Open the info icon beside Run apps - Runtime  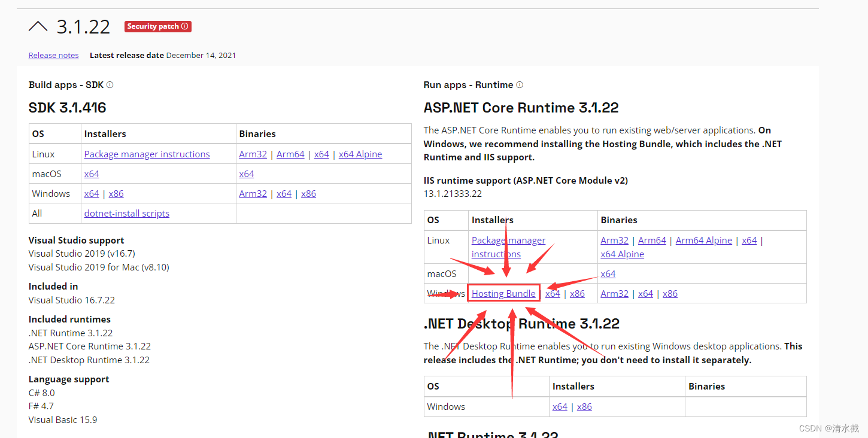520,85
